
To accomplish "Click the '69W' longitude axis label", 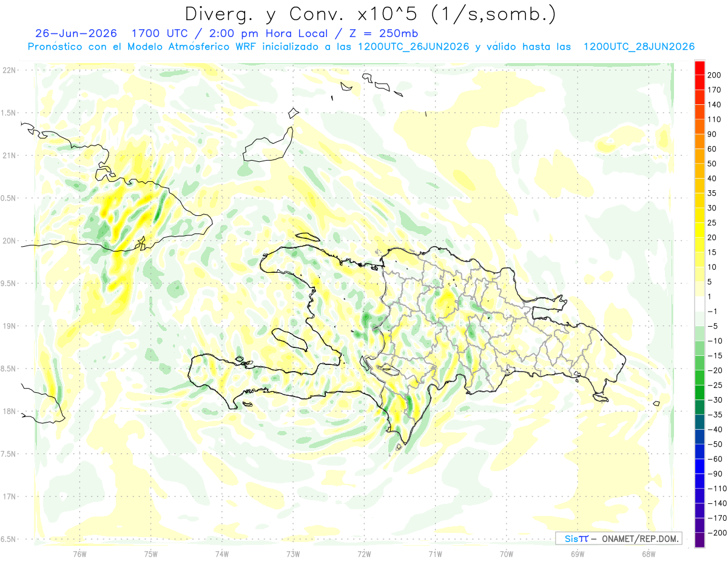I will [578, 554].
